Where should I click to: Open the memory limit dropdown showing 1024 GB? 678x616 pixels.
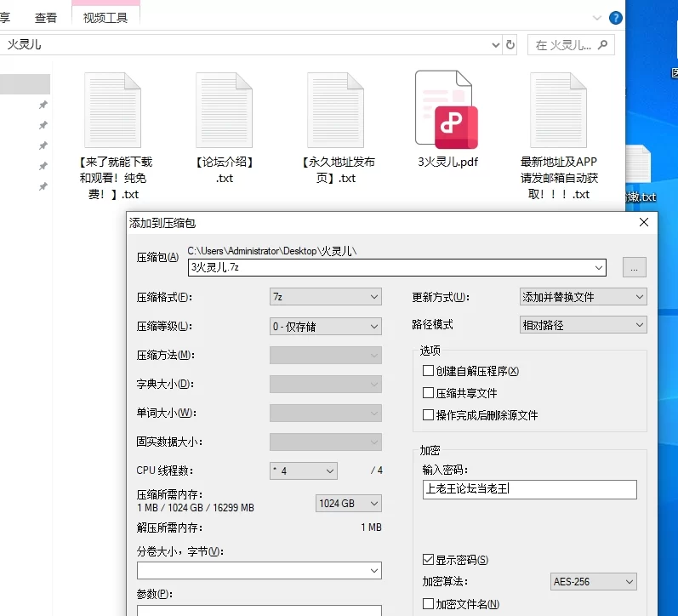tap(348, 504)
